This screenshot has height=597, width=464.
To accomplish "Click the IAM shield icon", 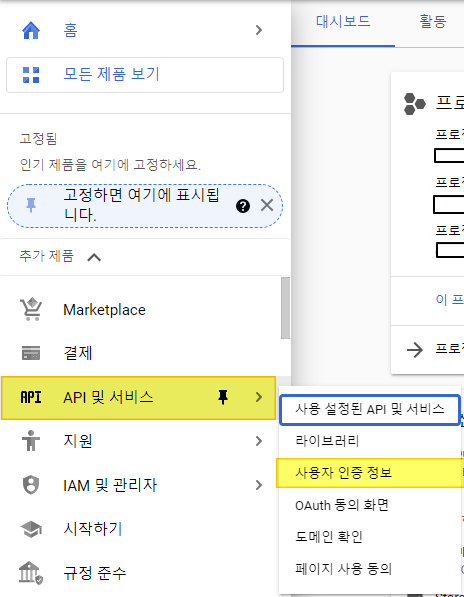I will click(31, 485).
